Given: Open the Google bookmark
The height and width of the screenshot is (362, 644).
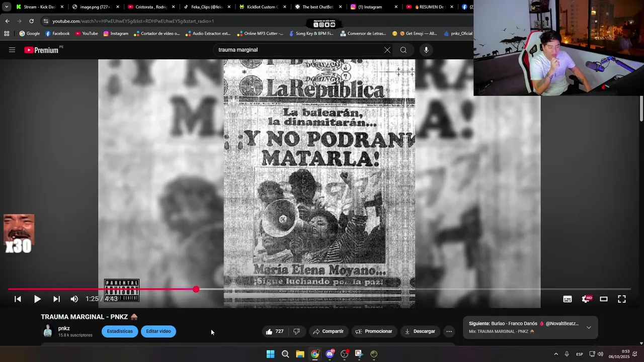Looking at the screenshot, I should click(x=30, y=34).
